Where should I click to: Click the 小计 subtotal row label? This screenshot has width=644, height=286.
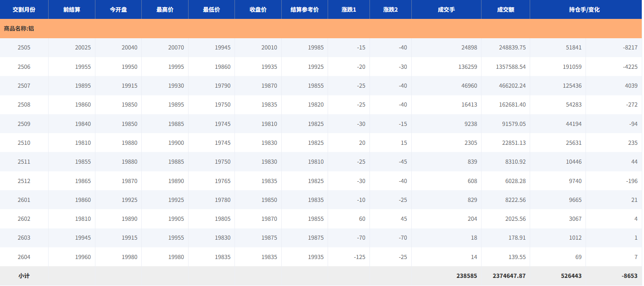[x=24, y=276]
